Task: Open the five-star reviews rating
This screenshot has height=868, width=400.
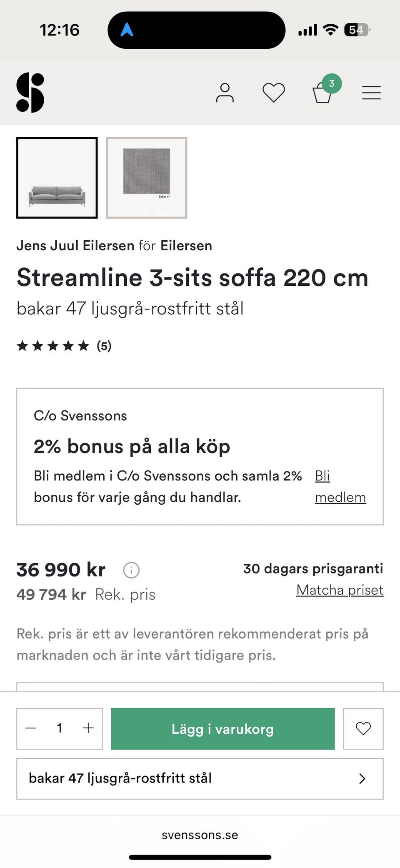Action: coord(64,346)
